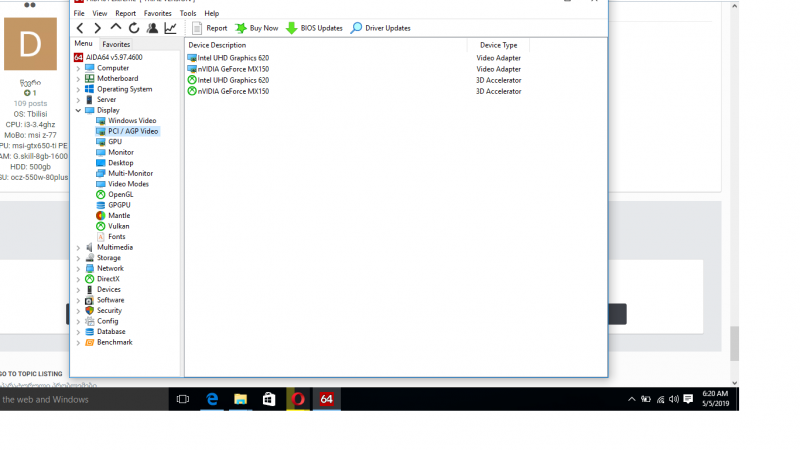Click the Device Type column header

click(498, 45)
